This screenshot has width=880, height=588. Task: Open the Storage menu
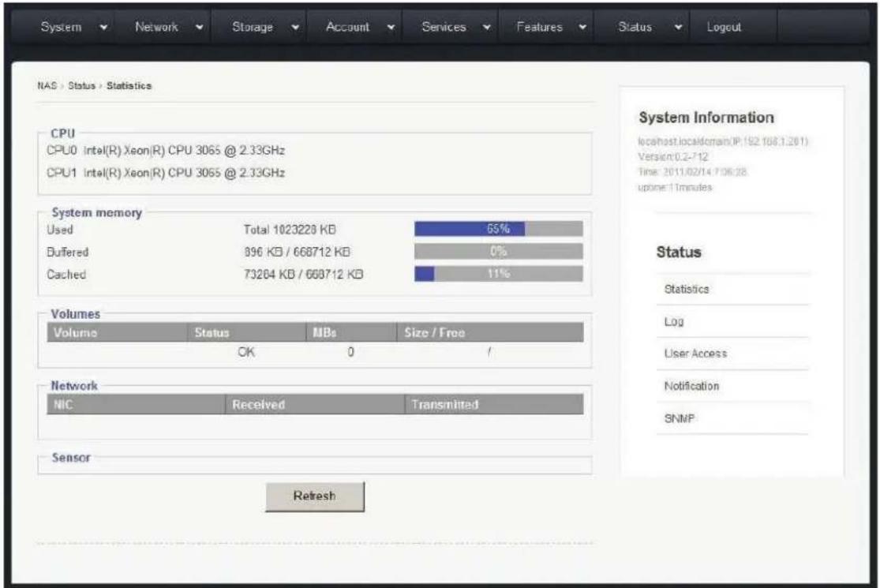pos(252,27)
